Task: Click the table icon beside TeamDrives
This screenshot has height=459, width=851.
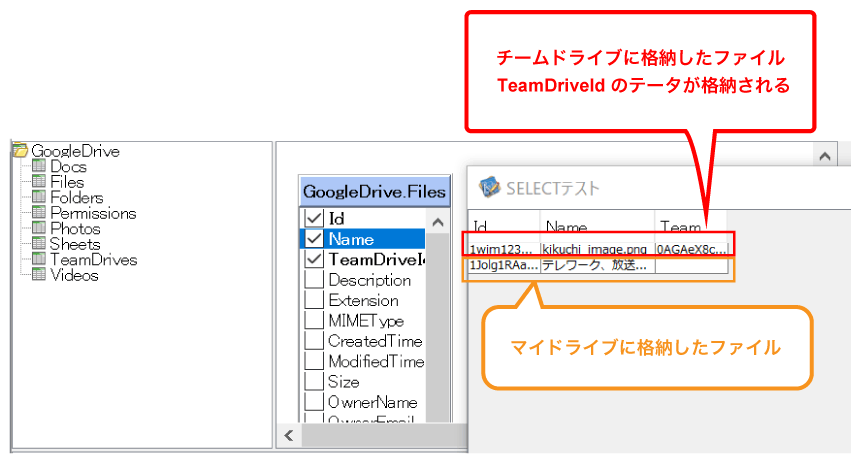Action: [x=39, y=259]
